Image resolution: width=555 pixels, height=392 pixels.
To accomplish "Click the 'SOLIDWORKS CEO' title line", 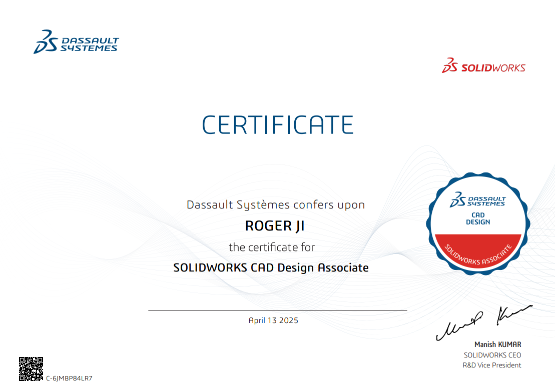I will point(492,355).
